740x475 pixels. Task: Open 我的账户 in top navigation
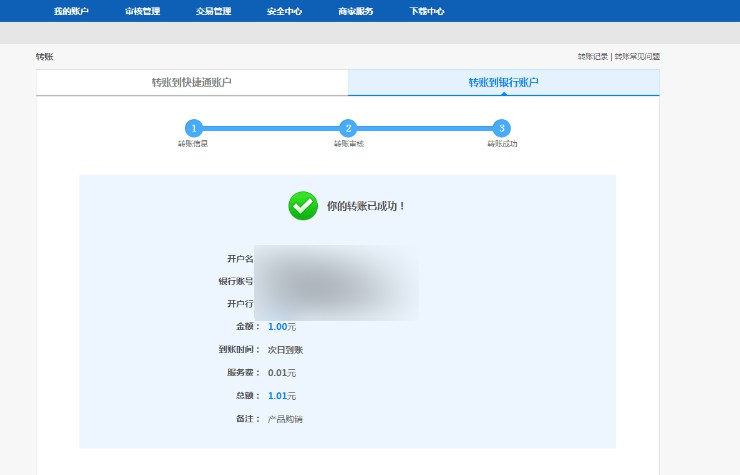click(71, 11)
